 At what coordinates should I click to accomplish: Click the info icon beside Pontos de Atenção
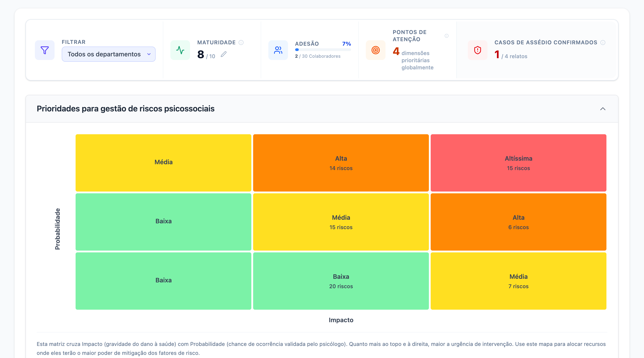pos(447,36)
